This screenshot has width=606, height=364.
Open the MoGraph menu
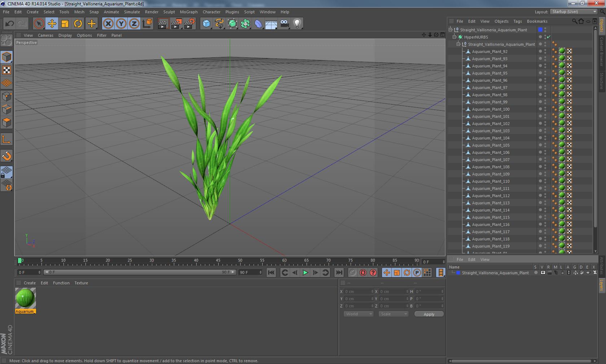pos(189,12)
